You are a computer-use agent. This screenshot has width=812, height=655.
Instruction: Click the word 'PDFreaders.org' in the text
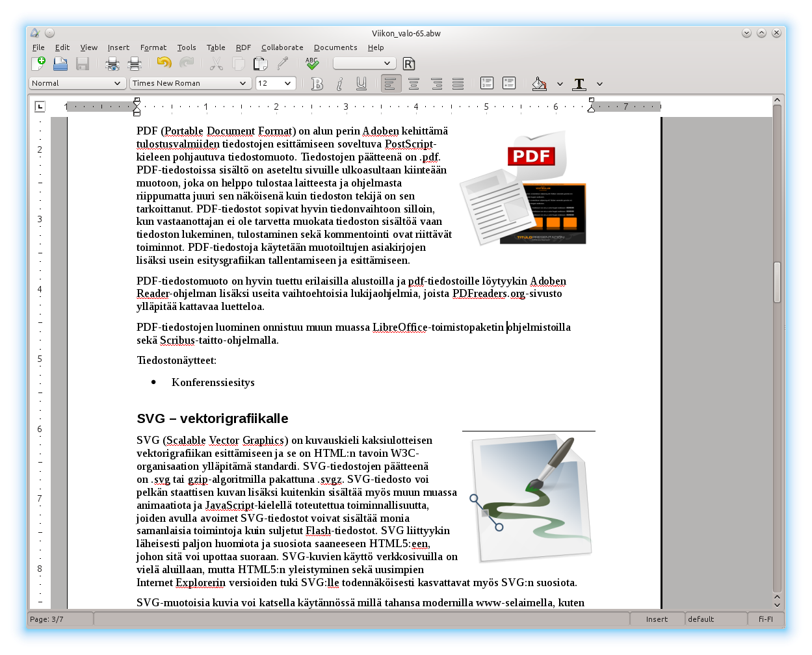click(x=489, y=293)
